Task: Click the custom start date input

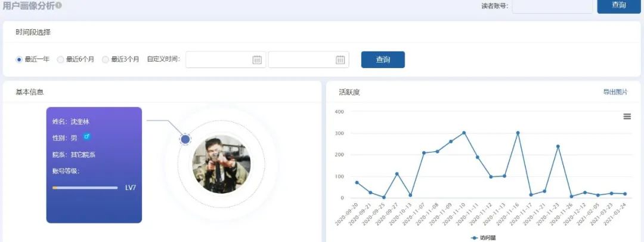Action: coord(226,60)
